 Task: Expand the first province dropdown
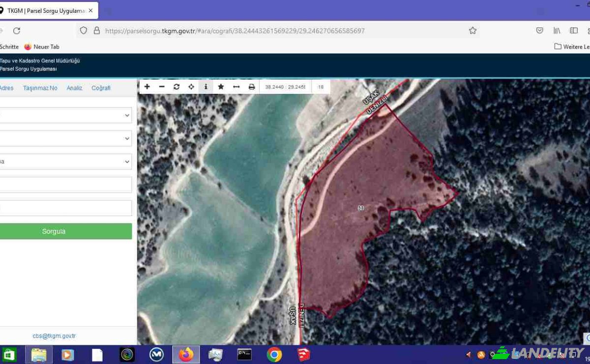65,115
